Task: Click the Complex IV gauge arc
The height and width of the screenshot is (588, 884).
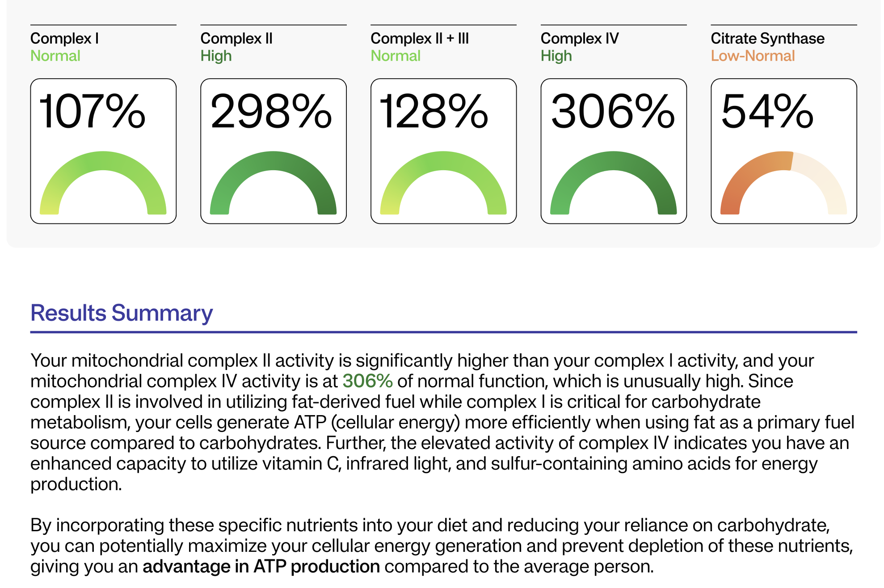Action: 613,182
